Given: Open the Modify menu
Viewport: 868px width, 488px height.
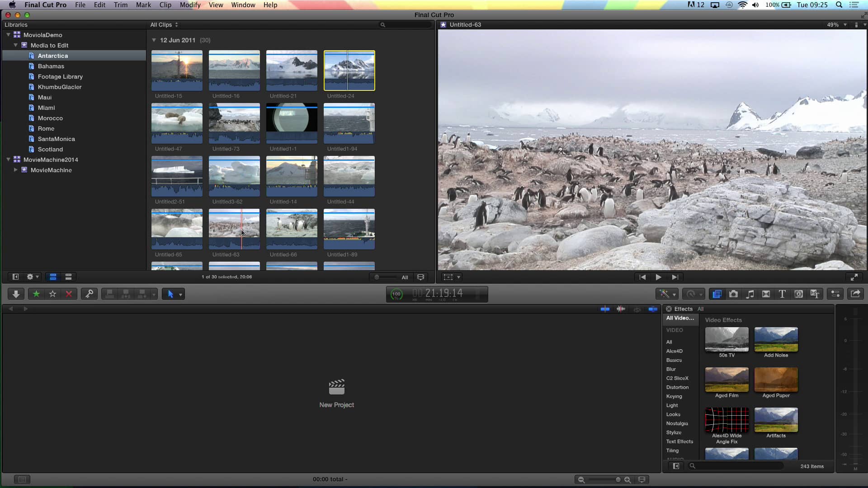Looking at the screenshot, I should tap(189, 5).
